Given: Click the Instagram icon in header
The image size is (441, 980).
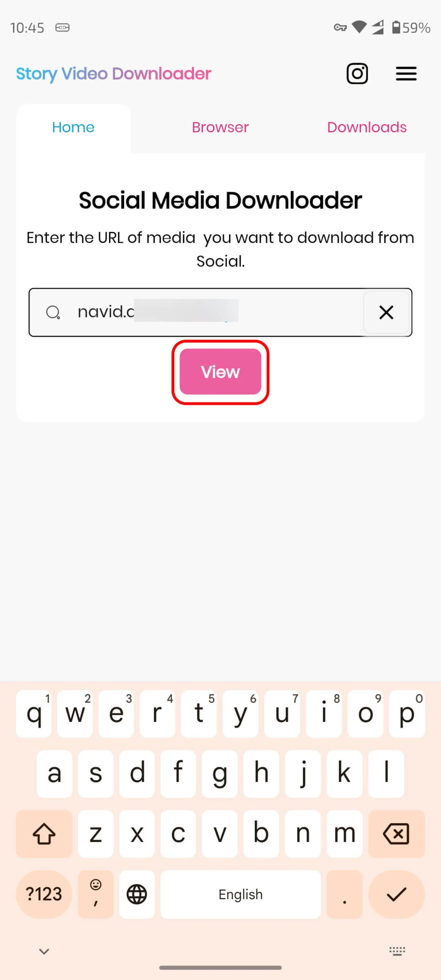Looking at the screenshot, I should click(357, 73).
